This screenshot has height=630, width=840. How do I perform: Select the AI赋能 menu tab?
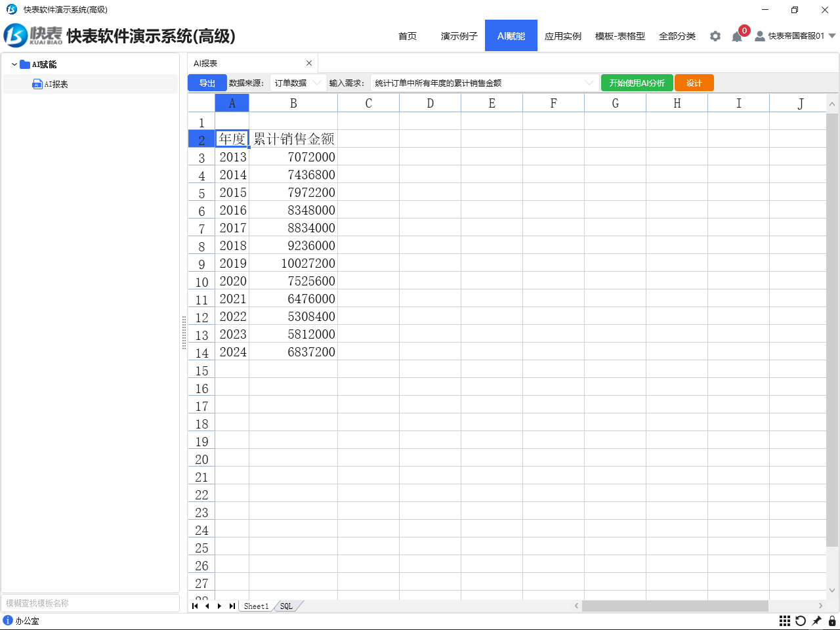(511, 35)
